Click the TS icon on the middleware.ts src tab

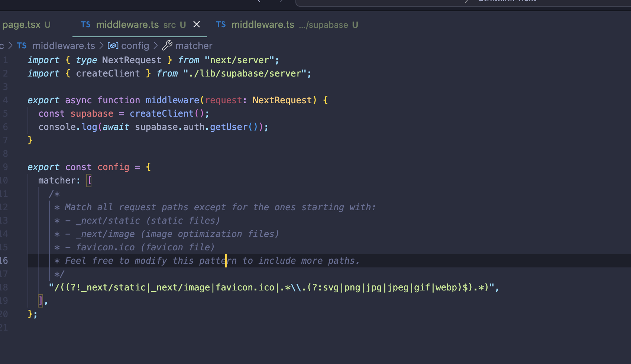point(85,25)
